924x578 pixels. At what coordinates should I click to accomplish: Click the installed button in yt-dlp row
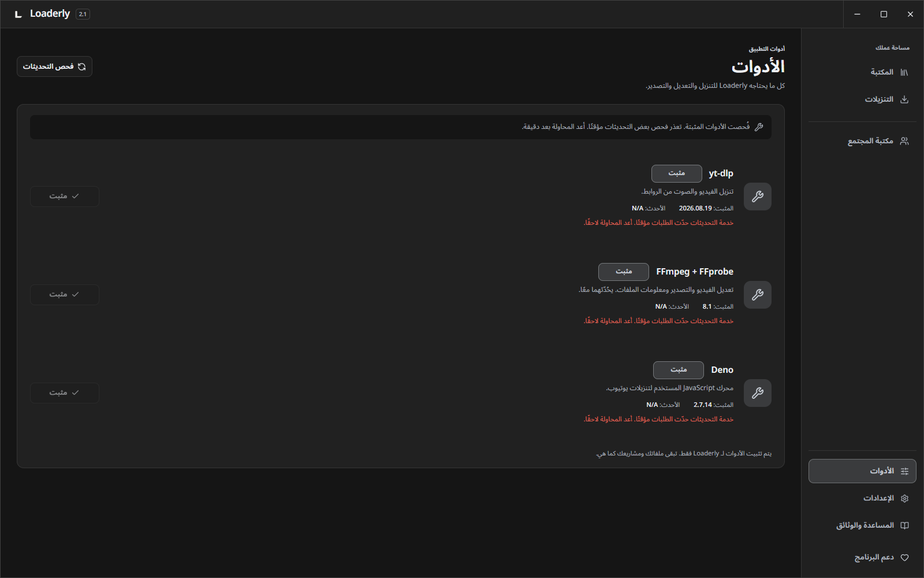[65, 197]
